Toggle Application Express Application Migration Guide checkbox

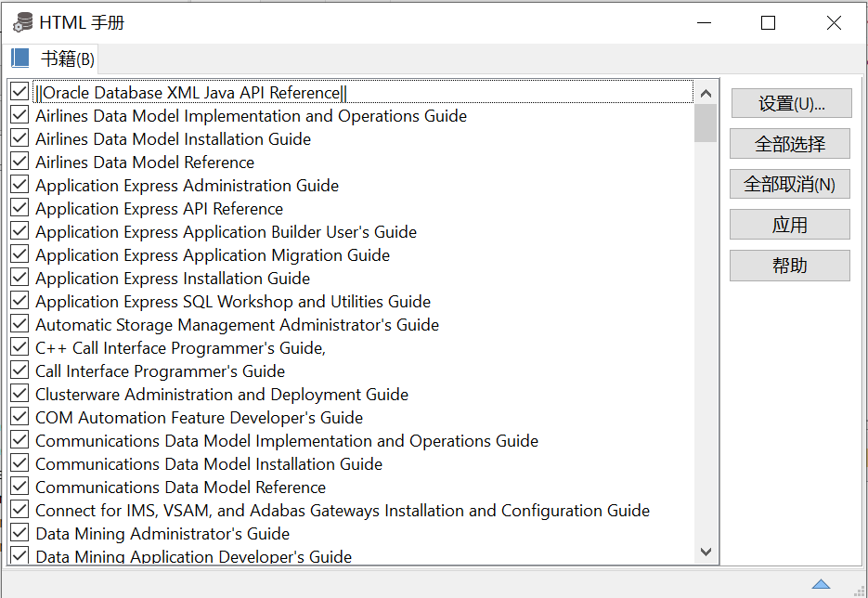[x=19, y=254]
